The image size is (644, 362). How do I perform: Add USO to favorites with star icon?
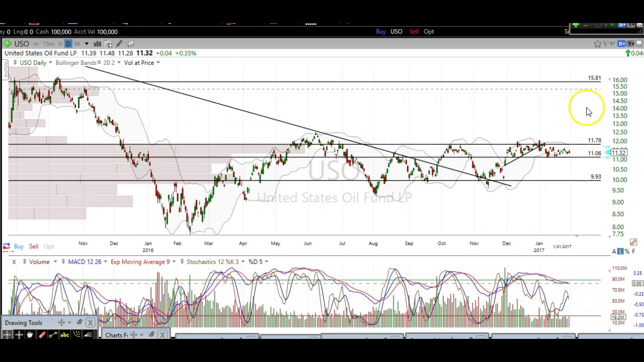tap(597, 44)
